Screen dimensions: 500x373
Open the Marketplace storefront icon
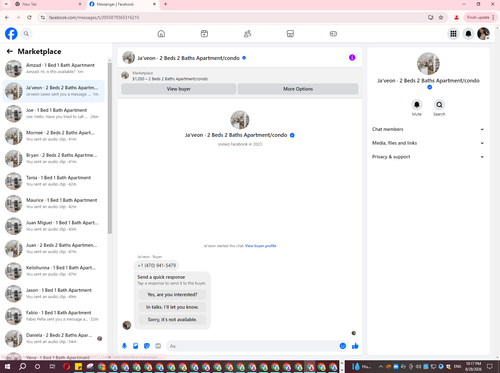(x=290, y=34)
